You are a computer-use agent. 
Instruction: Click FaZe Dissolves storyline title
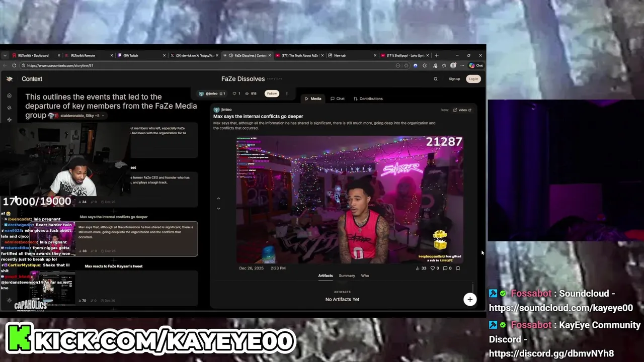[x=243, y=79]
